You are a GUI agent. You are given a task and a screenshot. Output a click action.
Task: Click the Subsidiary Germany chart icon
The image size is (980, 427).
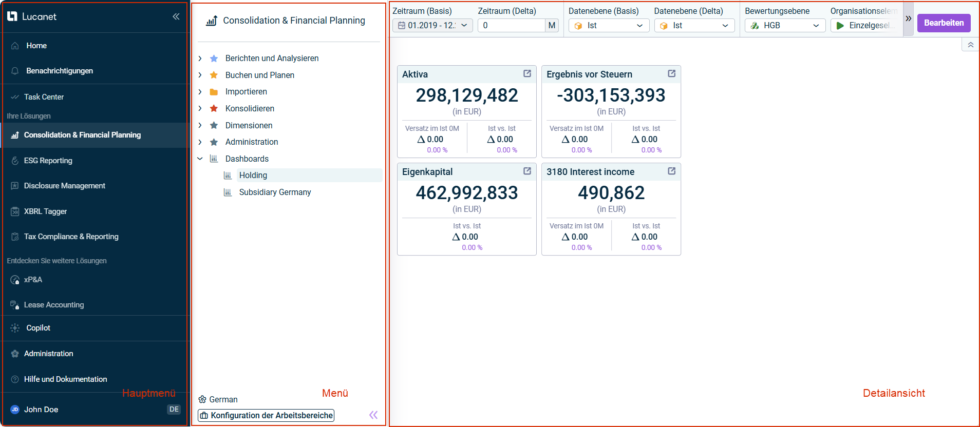click(x=228, y=192)
